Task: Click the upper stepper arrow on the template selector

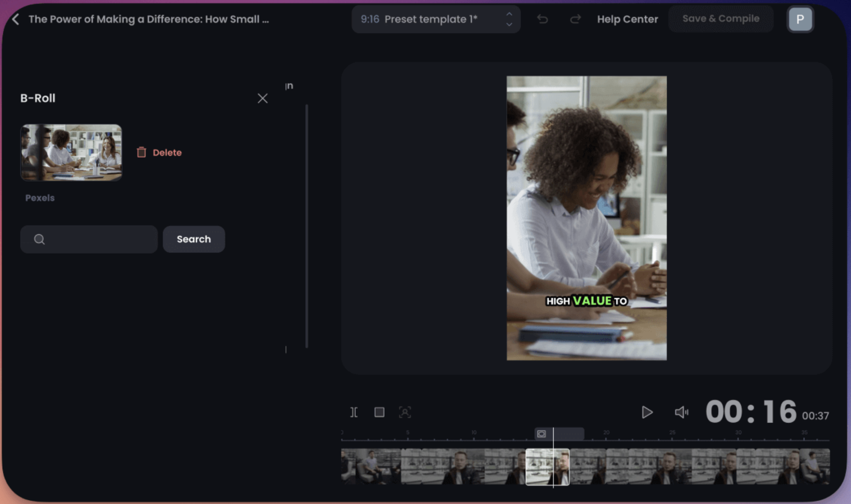Action: (x=509, y=14)
